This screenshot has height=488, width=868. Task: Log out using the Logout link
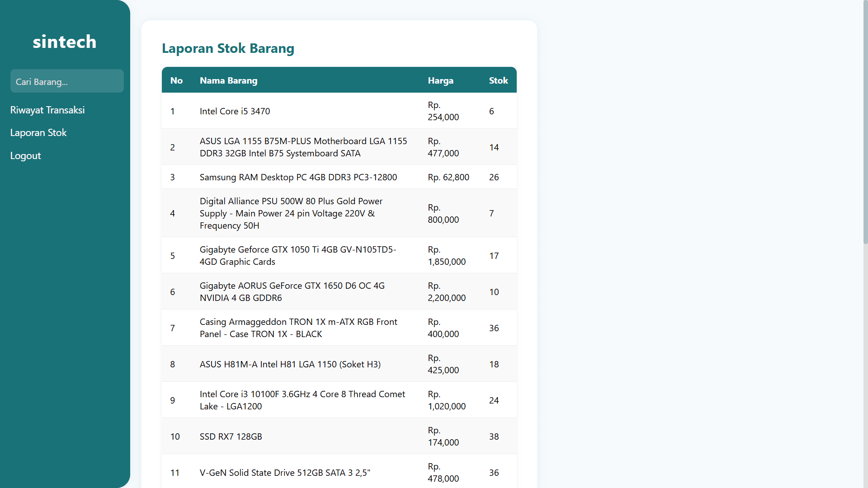[x=26, y=155]
